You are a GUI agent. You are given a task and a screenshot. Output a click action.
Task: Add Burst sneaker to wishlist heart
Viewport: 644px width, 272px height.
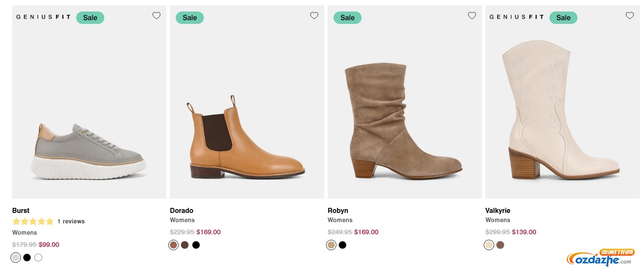tap(156, 16)
